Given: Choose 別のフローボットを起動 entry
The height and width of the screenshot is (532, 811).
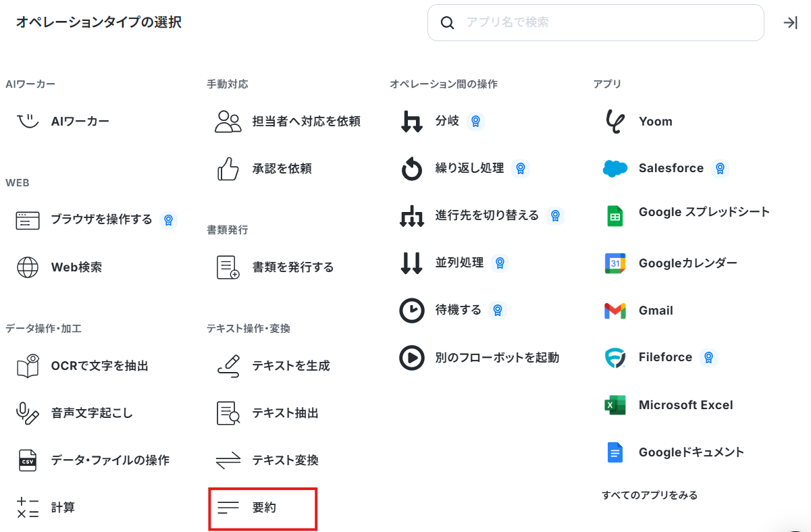Looking at the screenshot, I should point(480,358).
